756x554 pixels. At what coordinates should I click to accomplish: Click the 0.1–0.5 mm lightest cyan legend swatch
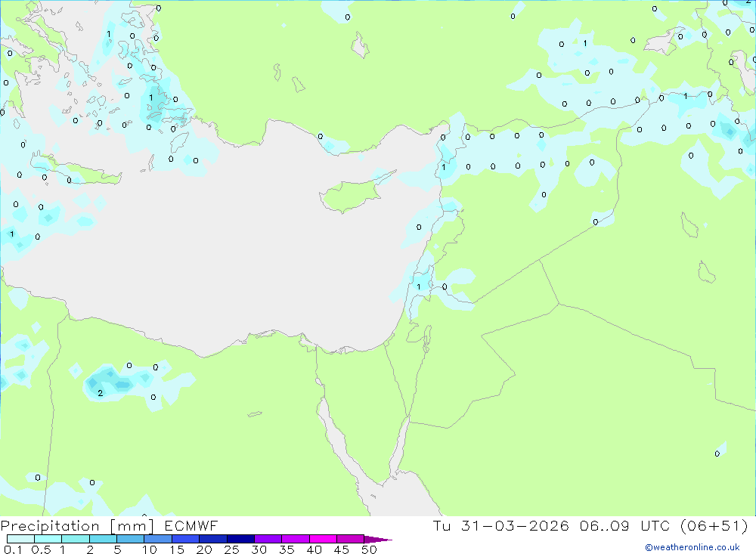[x=20, y=539]
